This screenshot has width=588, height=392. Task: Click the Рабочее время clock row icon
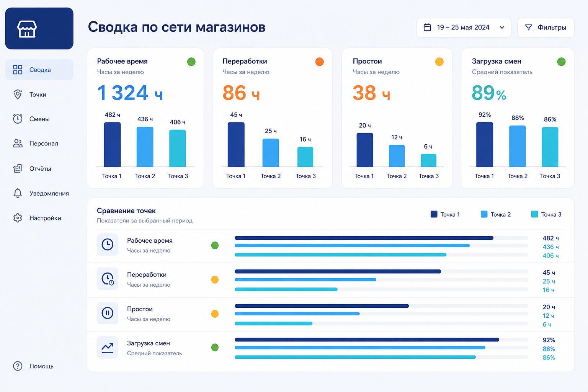click(108, 244)
